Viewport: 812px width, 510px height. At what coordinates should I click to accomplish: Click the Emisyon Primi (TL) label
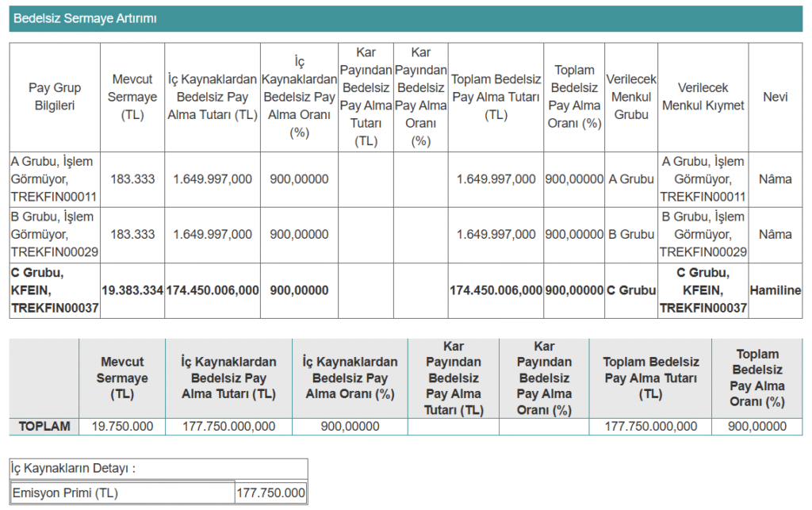[x=65, y=493]
